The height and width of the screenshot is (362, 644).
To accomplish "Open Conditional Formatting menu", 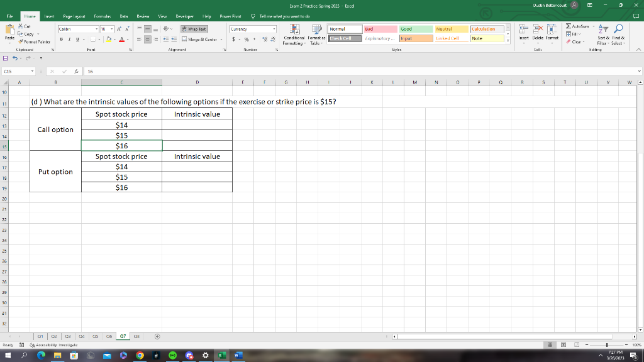I will [x=294, y=35].
